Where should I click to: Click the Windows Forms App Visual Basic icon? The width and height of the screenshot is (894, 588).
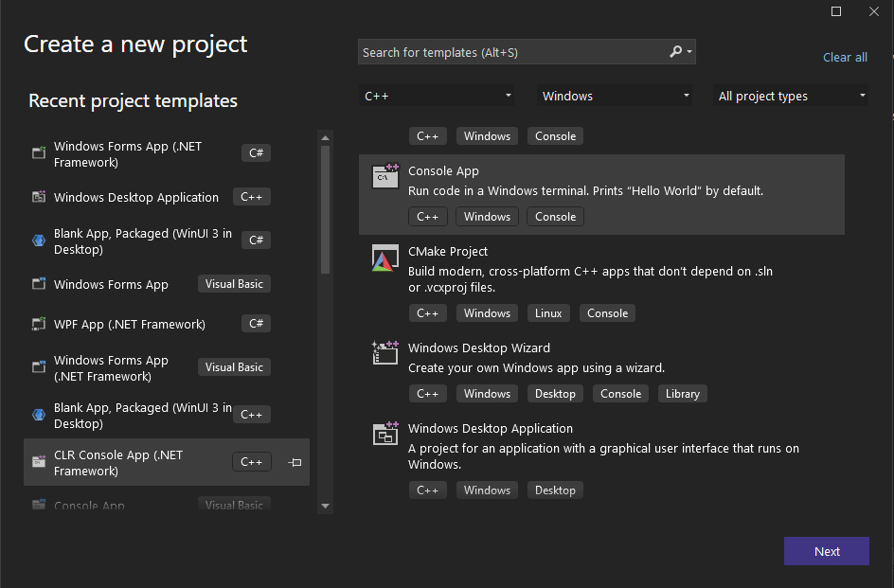(x=39, y=284)
